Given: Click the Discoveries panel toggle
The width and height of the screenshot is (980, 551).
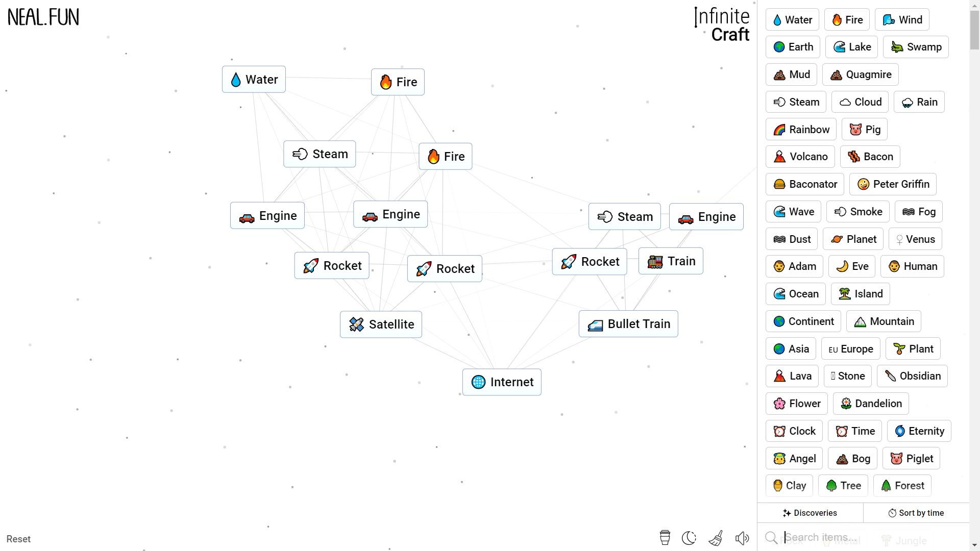Looking at the screenshot, I should click(x=811, y=513).
